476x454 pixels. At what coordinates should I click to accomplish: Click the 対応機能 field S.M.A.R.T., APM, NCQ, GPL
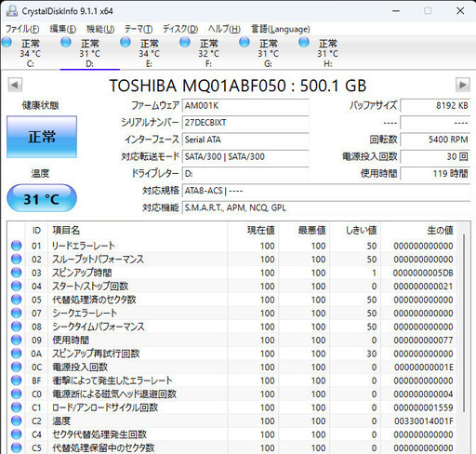(x=326, y=207)
